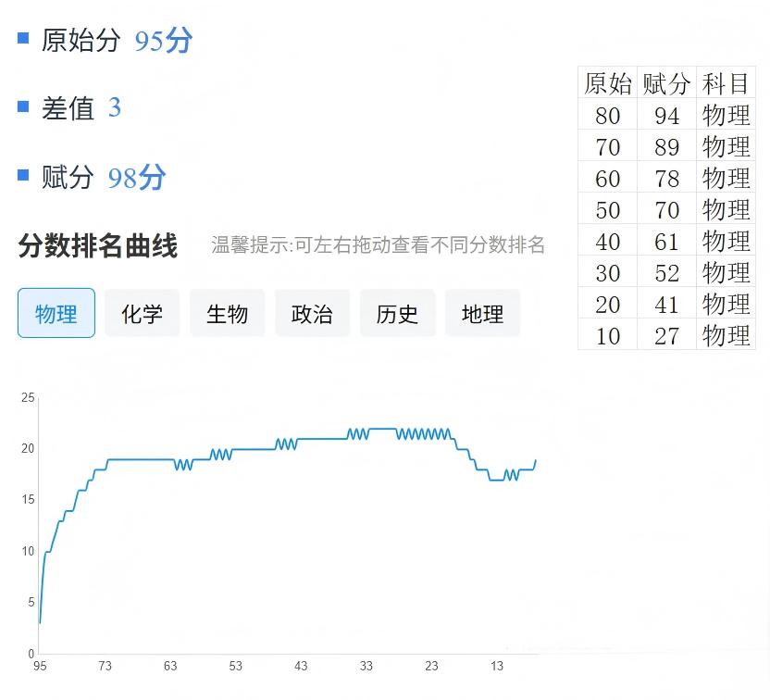770x700 pixels.
Task: Select the 地理 subject tab
Action: (482, 314)
